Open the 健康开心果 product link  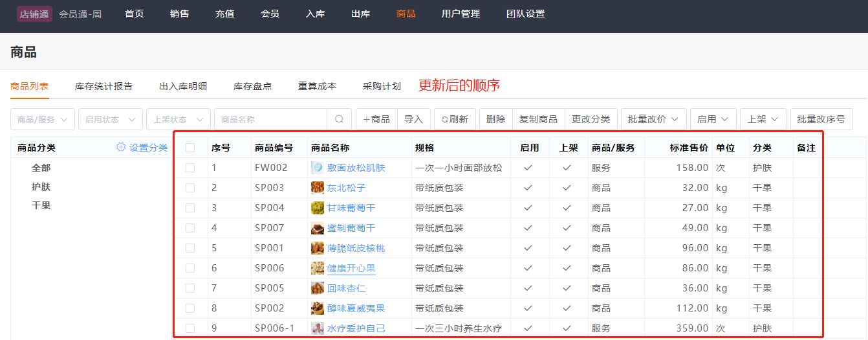[351, 268]
